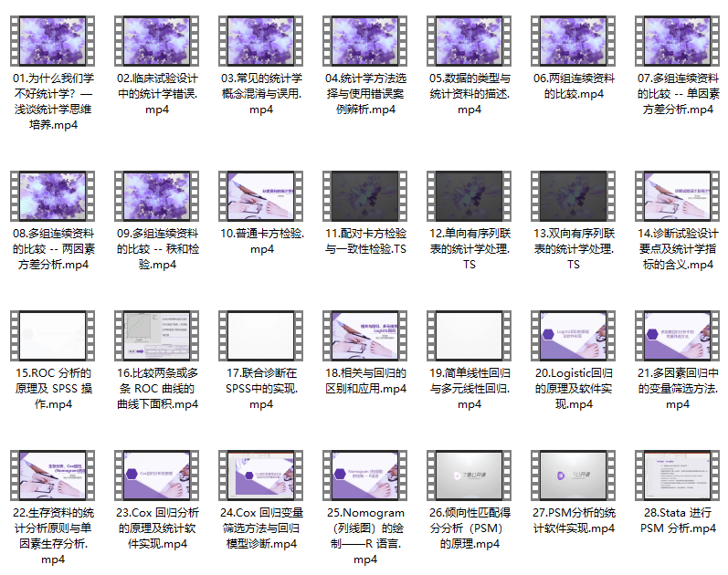The width and height of the screenshot is (728, 575).
Task: Click filename 14.诊断试验设计要点及统计学指标的含义.mp4
Action: pos(678,249)
